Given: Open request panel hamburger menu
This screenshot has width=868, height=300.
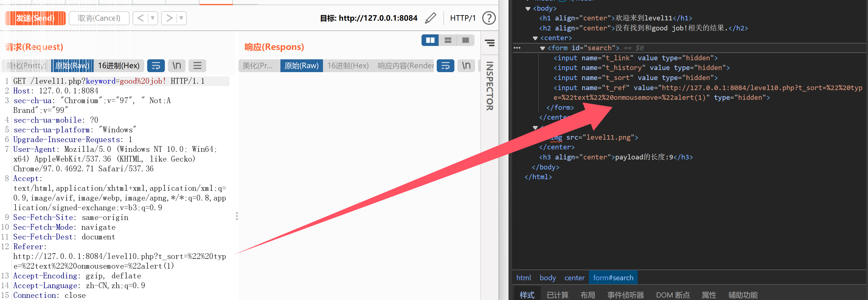Looking at the screenshot, I should click(x=197, y=65).
